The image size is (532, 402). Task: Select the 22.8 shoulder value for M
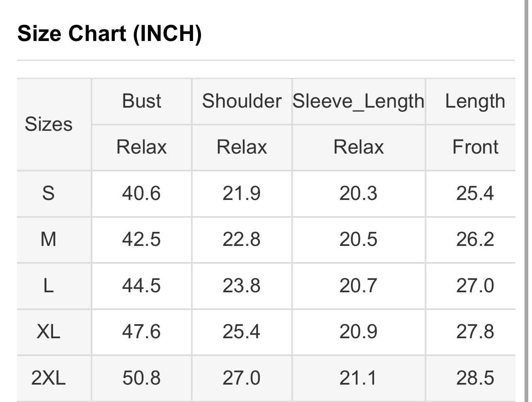tap(242, 239)
